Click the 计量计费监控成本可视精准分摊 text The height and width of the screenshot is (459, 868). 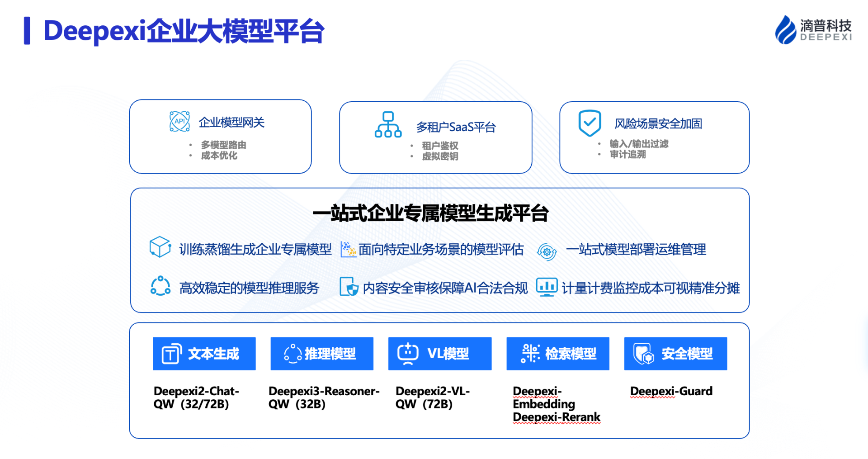[x=651, y=288]
